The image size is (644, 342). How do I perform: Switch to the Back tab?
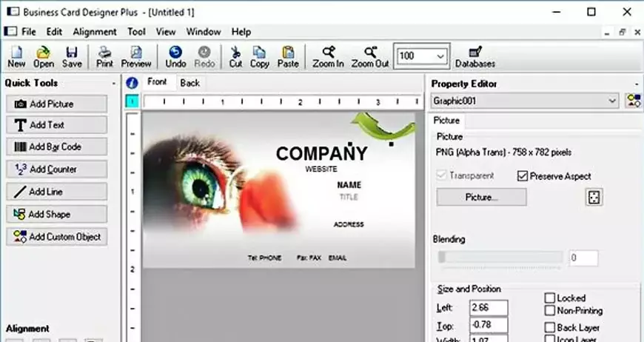pos(189,83)
